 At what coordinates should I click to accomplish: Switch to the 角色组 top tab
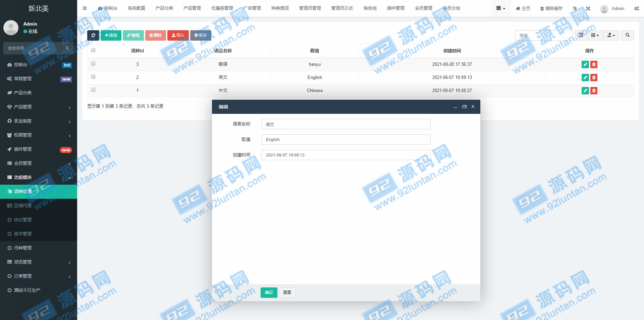370,8
